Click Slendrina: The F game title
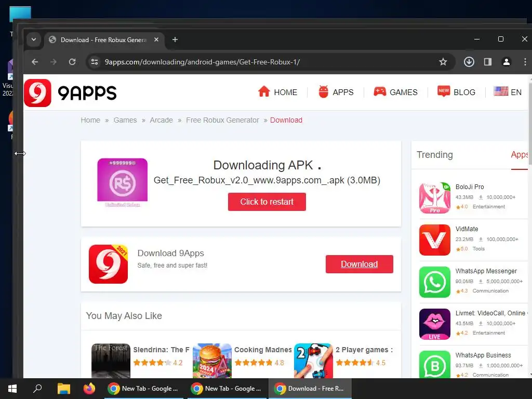532x399 pixels. pos(161,350)
